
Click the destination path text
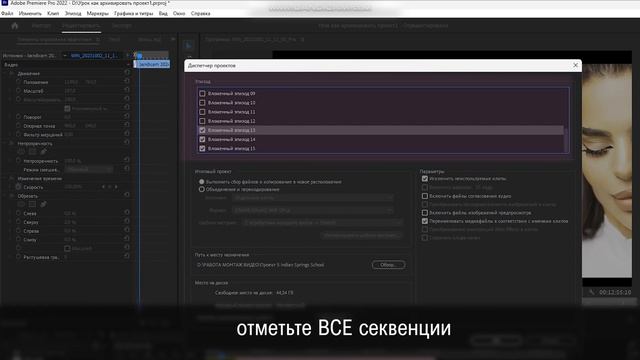[260, 265]
